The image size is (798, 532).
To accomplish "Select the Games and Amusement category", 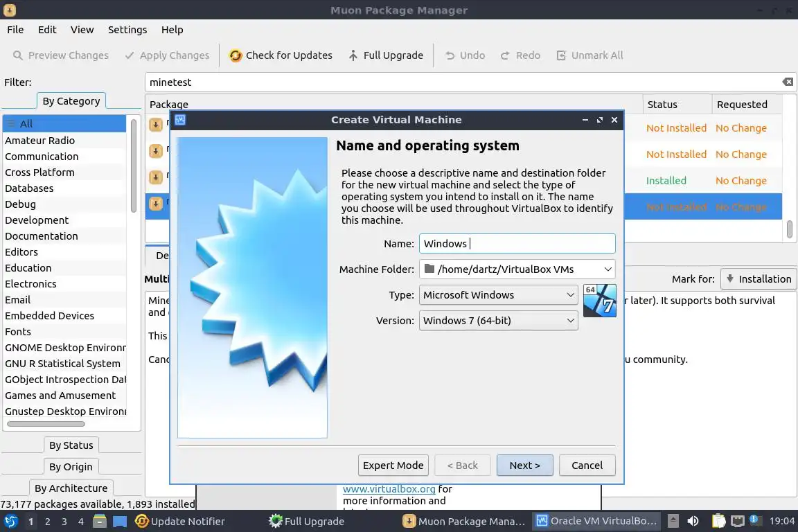I will click(64, 395).
